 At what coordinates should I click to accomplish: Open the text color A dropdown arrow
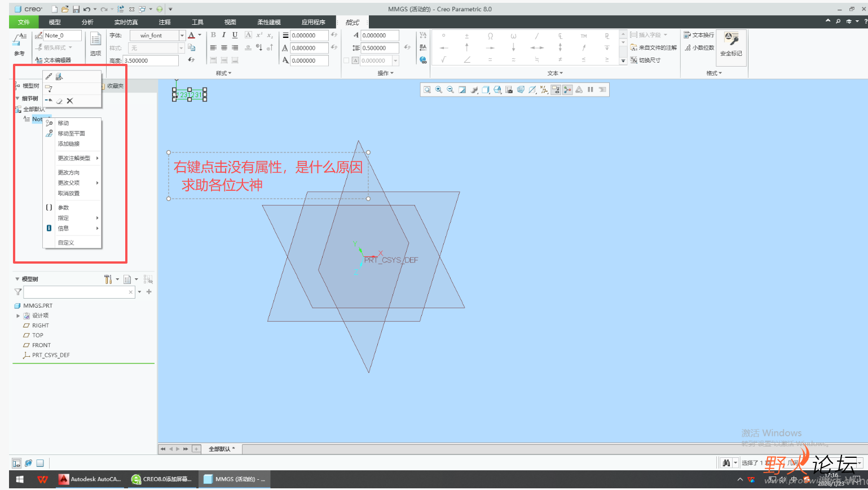click(x=200, y=35)
